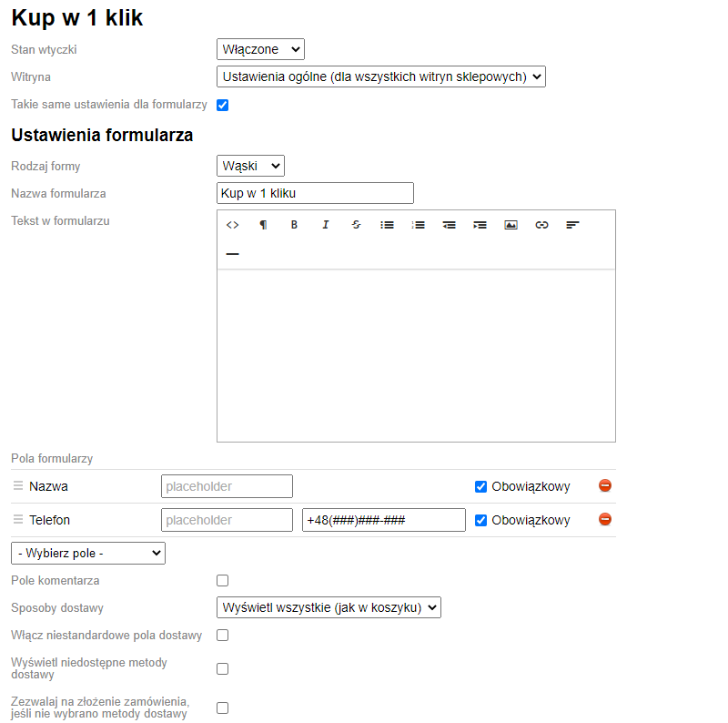Toggle HTML code view in editor
728x723 pixels.
(232, 225)
